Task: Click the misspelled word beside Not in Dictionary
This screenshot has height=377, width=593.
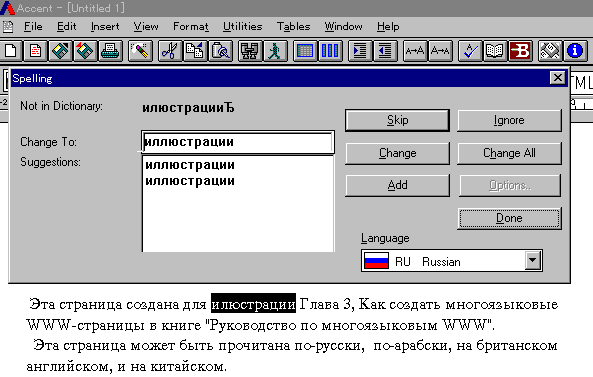Action: point(188,108)
